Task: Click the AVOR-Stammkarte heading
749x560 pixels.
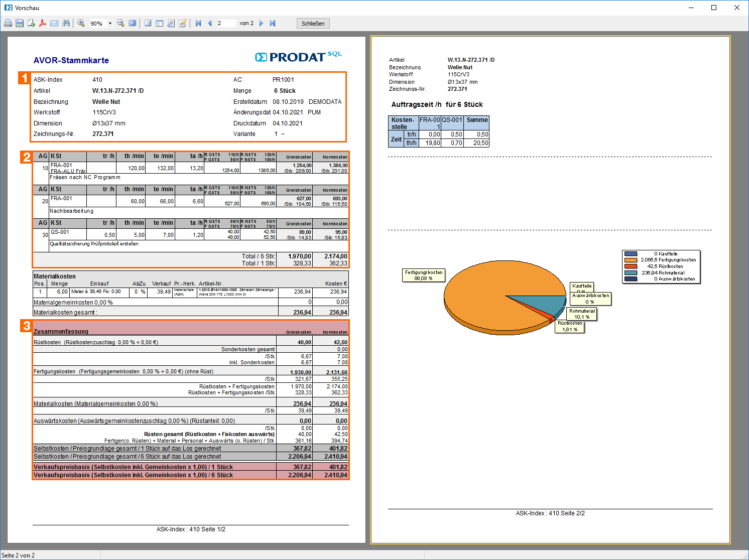Action: pos(71,60)
